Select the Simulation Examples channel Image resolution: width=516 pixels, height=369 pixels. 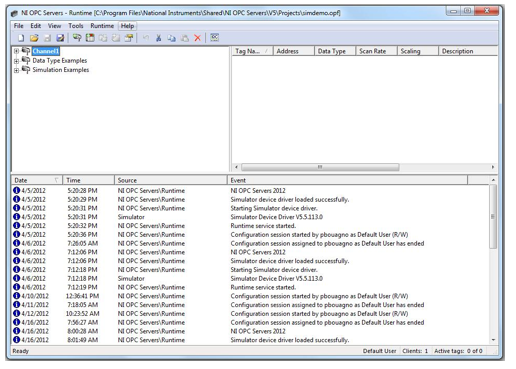(61, 70)
